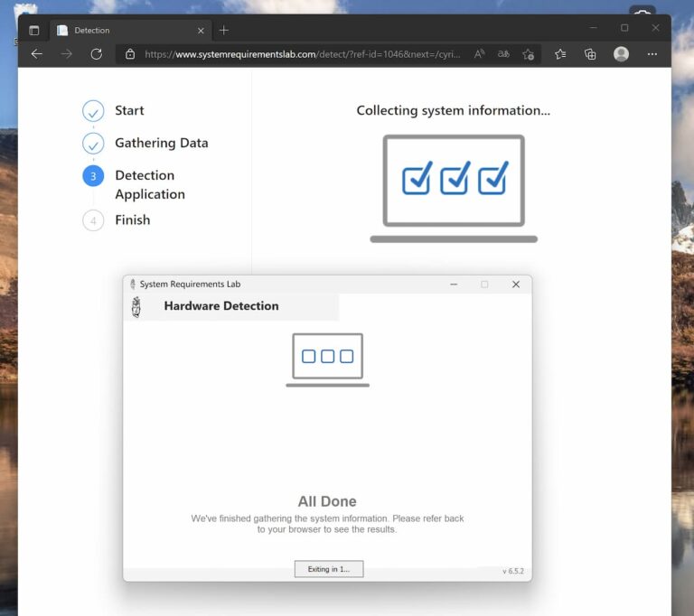Go to the Start step
This screenshot has height=616, width=694.
(129, 110)
